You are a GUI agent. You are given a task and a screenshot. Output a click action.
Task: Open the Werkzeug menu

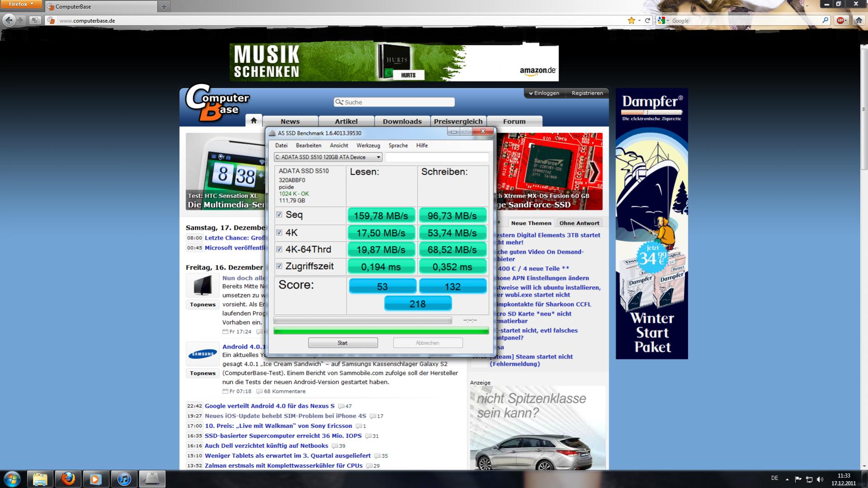[368, 146]
